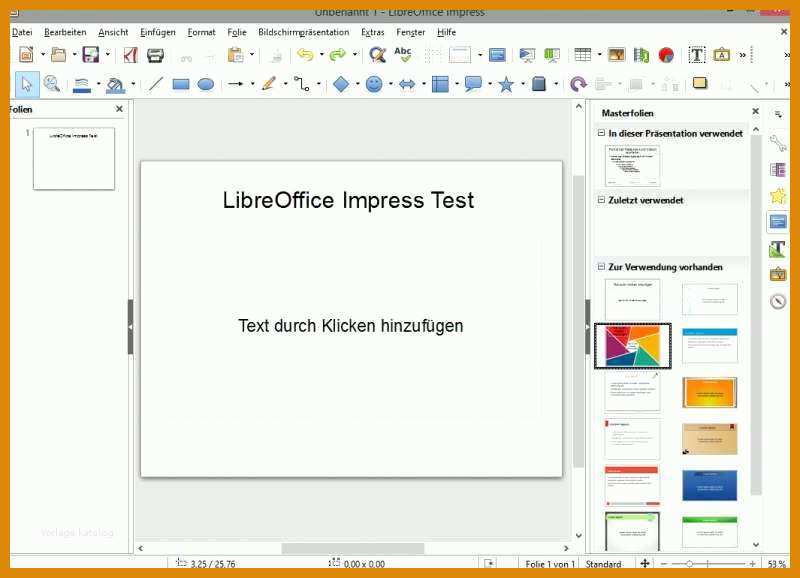Open sidebar Custom Animation star icon
The image size is (800, 578).
click(x=778, y=196)
